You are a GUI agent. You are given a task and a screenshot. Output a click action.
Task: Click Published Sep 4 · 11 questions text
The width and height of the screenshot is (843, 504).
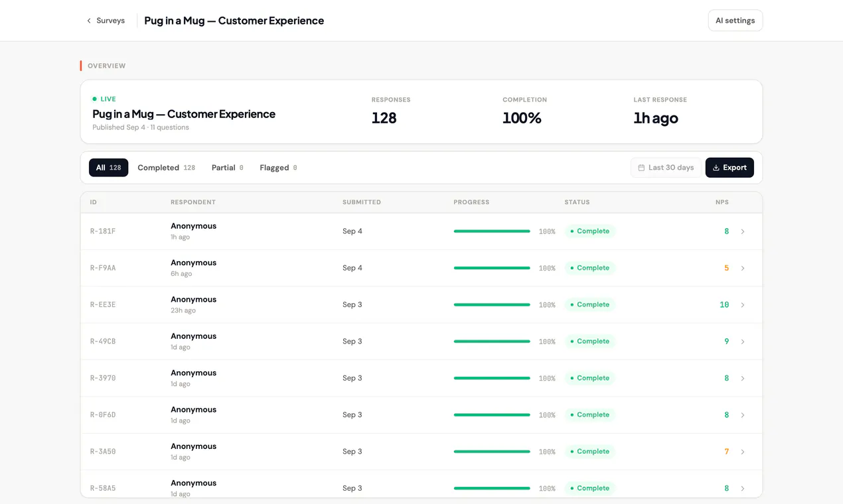coord(141,127)
